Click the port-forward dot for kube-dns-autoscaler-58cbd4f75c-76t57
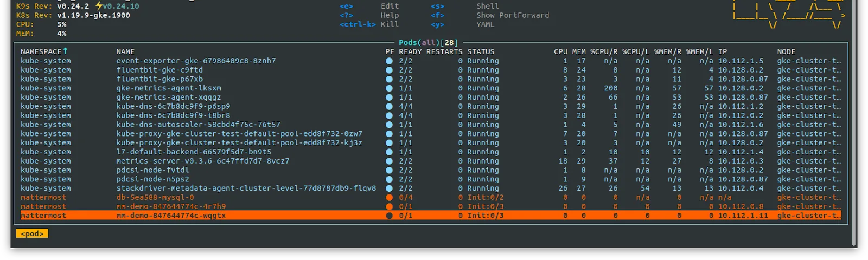868x260 pixels. pyautogui.click(x=389, y=125)
